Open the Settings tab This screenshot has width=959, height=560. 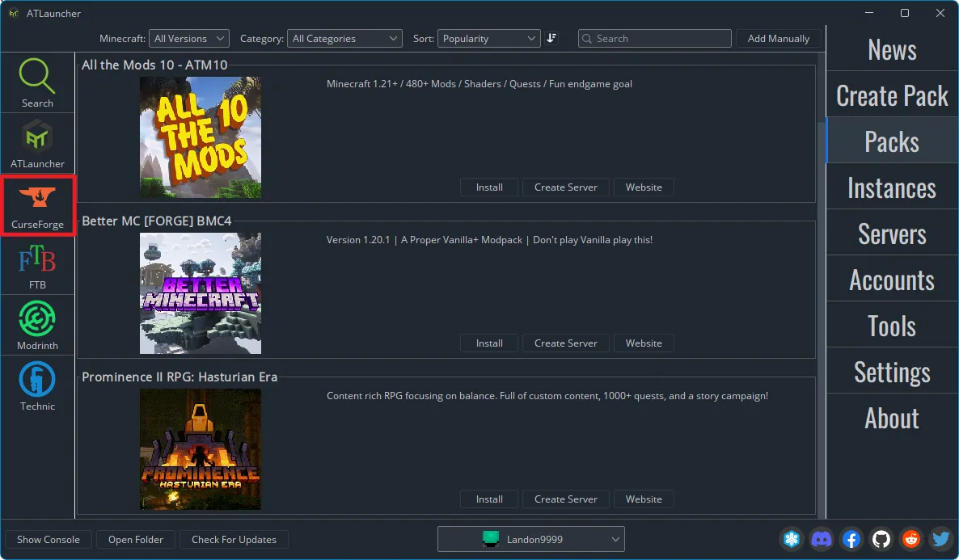tap(892, 372)
